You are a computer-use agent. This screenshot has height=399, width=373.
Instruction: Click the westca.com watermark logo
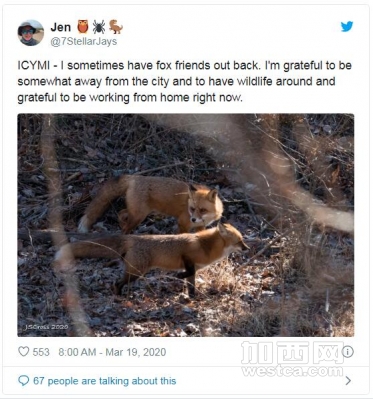tap(292, 359)
